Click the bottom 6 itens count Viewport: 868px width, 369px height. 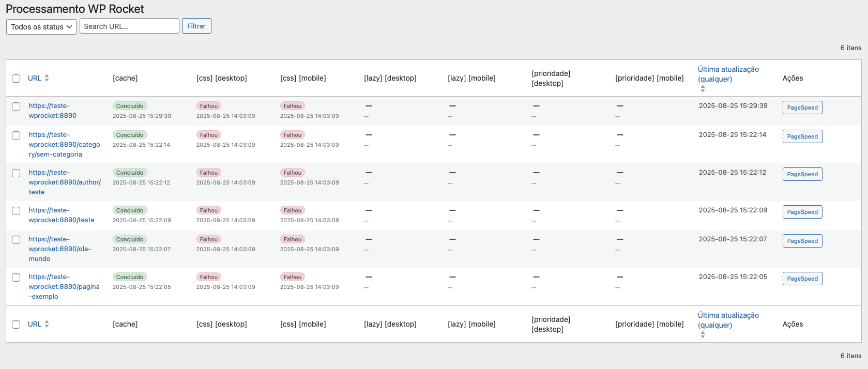point(851,356)
